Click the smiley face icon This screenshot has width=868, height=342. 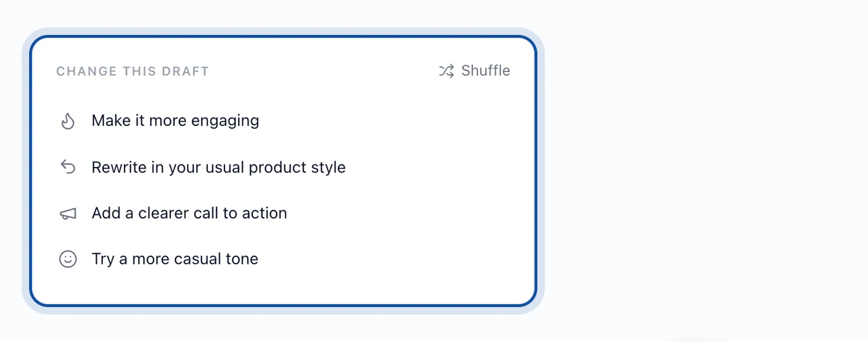(x=68, y=259)
